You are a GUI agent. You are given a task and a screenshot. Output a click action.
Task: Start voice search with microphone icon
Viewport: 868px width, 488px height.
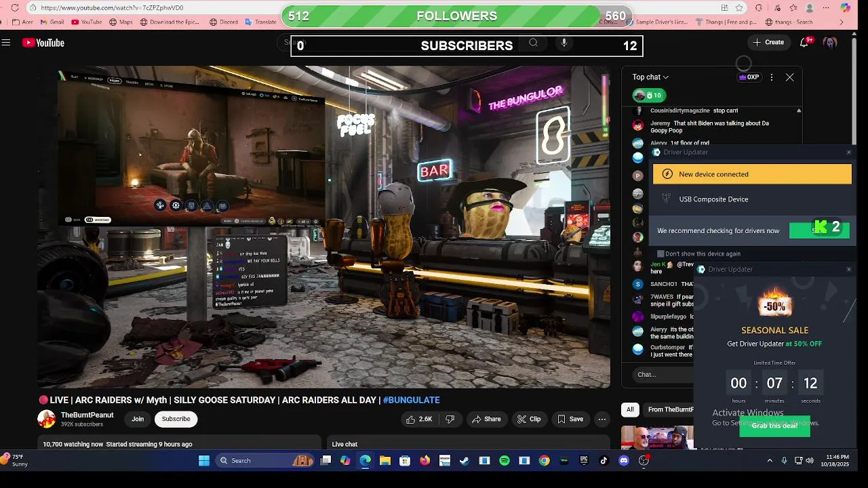tap(564, 43)
